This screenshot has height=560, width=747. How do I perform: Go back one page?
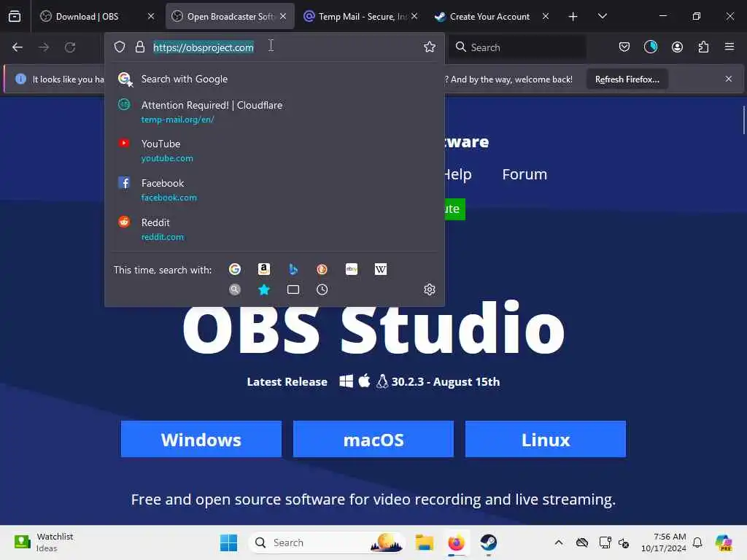[x=18, y=47]
